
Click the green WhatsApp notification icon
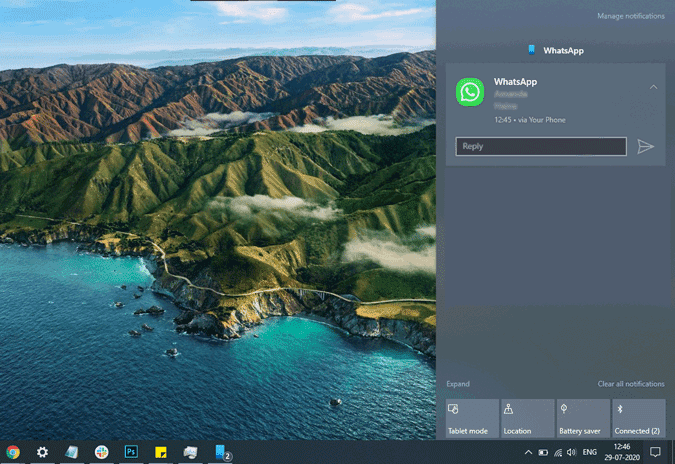pyautogui.click(x=470, y=92)
